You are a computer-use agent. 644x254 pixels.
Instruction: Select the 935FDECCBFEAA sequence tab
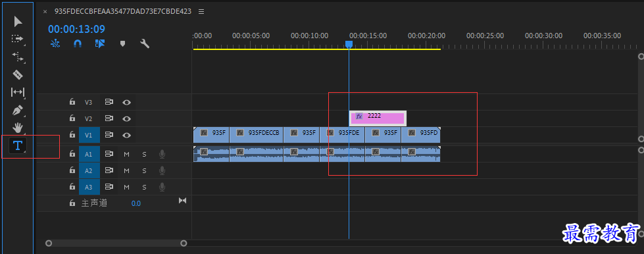click(x=123, y=11)
